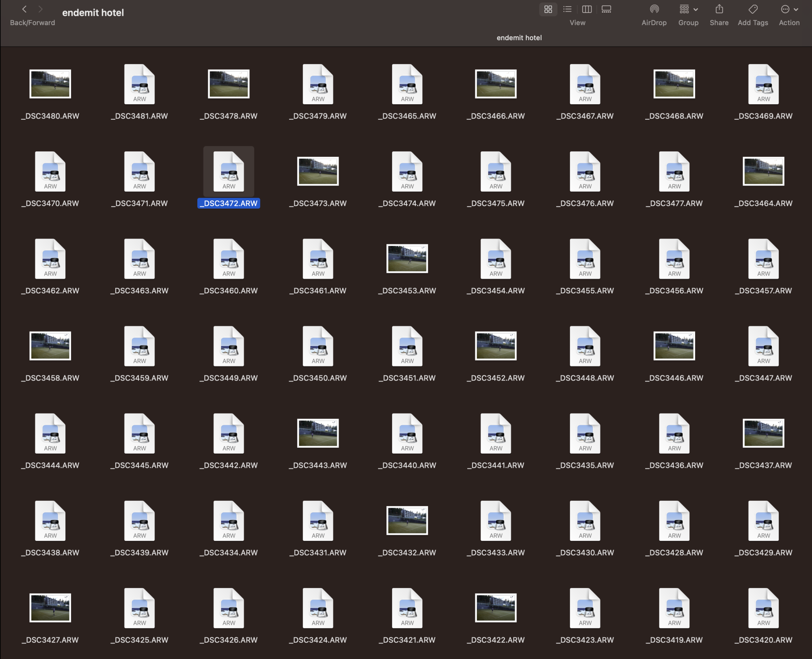Image resolution: width=812 pixels, height=659 pixels.
Task: Switch to gallery view mode
Action: pos(606,9)
